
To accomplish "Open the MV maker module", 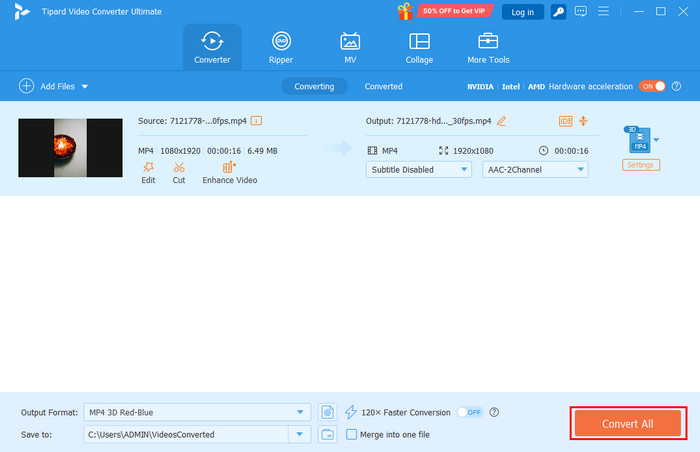I will [350, 48].
